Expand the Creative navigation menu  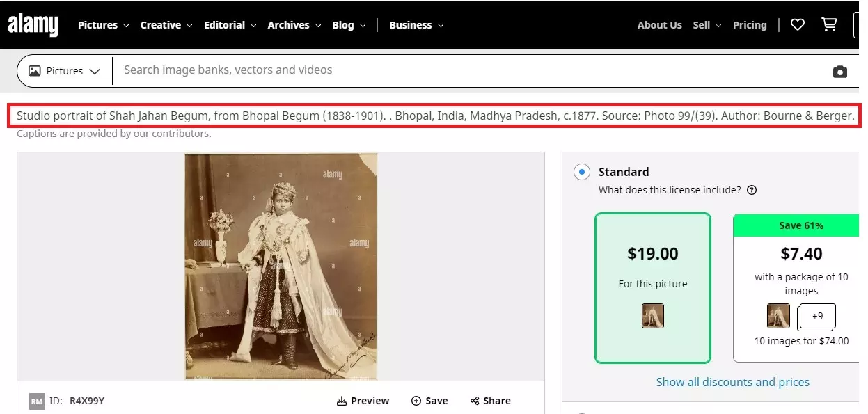pyautogui.click(x=166, y=25)
